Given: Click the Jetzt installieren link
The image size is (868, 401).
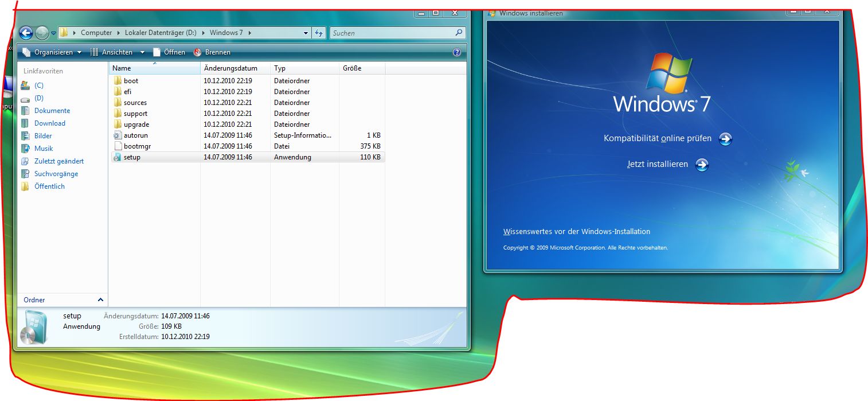Looking at the screenshot, I should (x=658, y=164).
